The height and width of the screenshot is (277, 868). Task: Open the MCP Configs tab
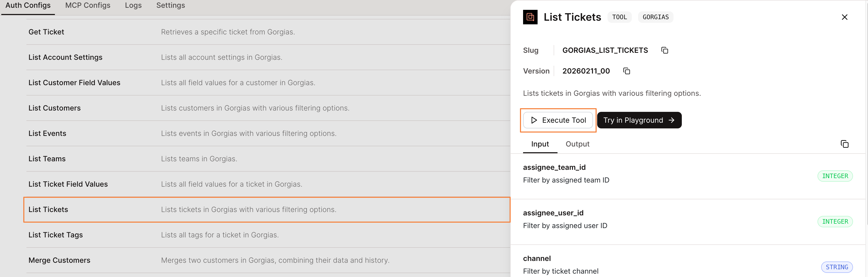coord(88,5)
